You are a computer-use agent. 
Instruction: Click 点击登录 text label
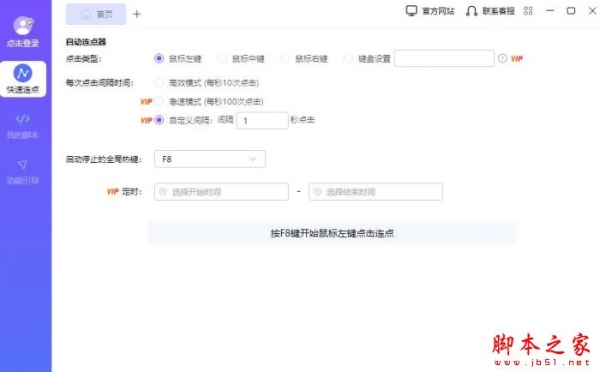(x=23, y=43)
